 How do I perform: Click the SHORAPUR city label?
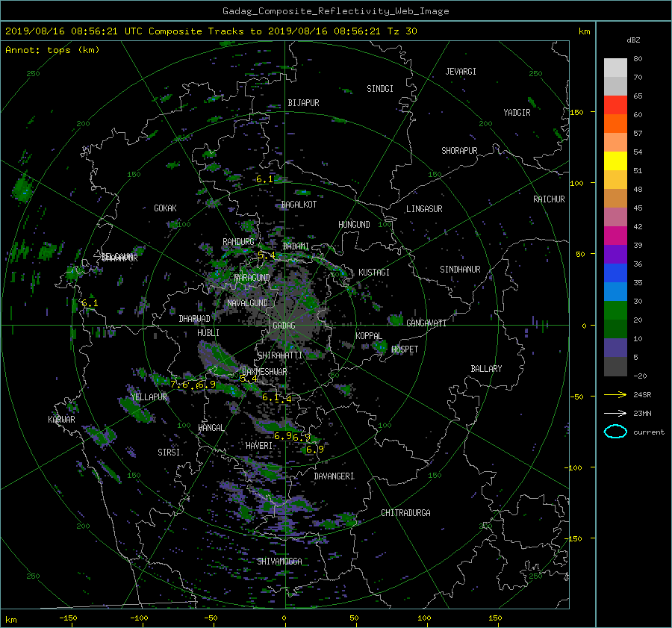click(459, 151)
